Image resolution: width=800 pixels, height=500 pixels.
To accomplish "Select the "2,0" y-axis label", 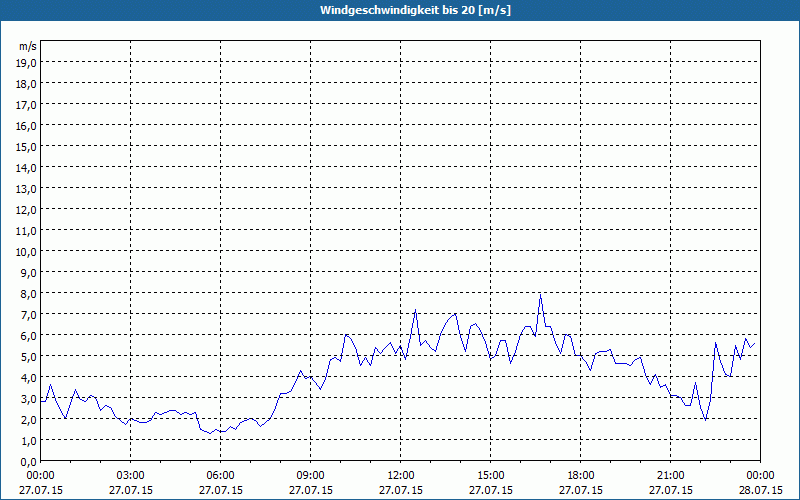I will [28, 419].
